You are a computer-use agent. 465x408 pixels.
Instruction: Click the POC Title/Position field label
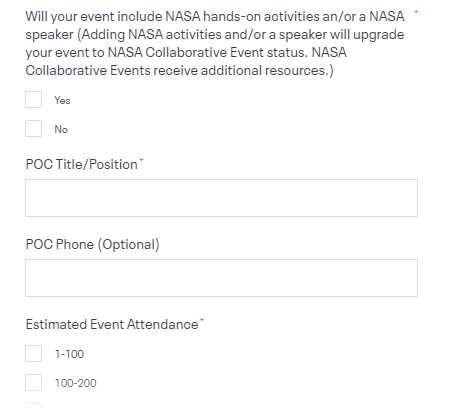click(x=82, y=164)
